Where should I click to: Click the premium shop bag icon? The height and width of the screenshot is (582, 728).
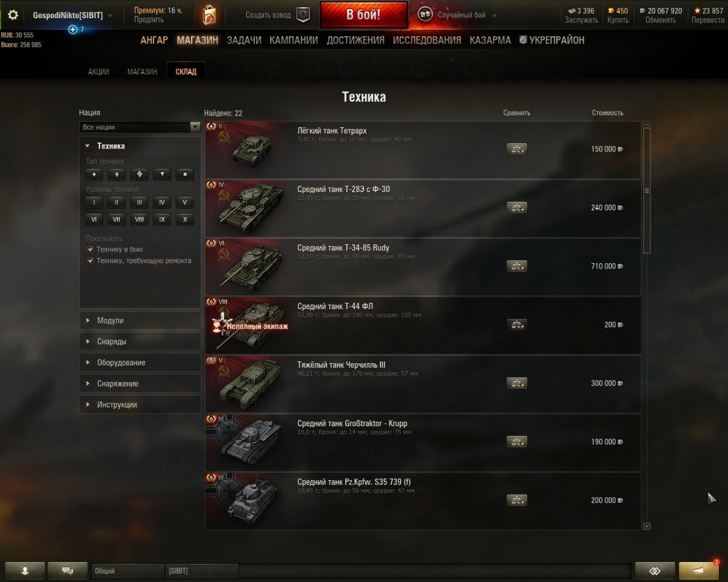(209, 15)
